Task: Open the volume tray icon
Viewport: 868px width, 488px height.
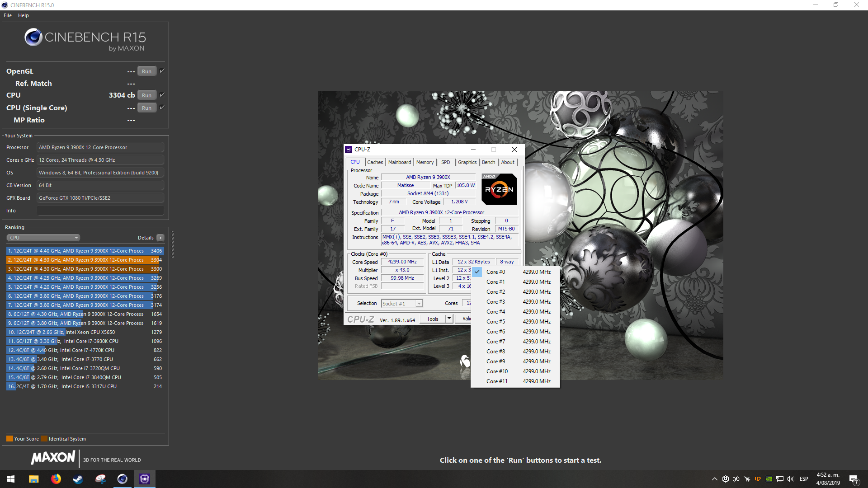Action: tap(790, 479)
